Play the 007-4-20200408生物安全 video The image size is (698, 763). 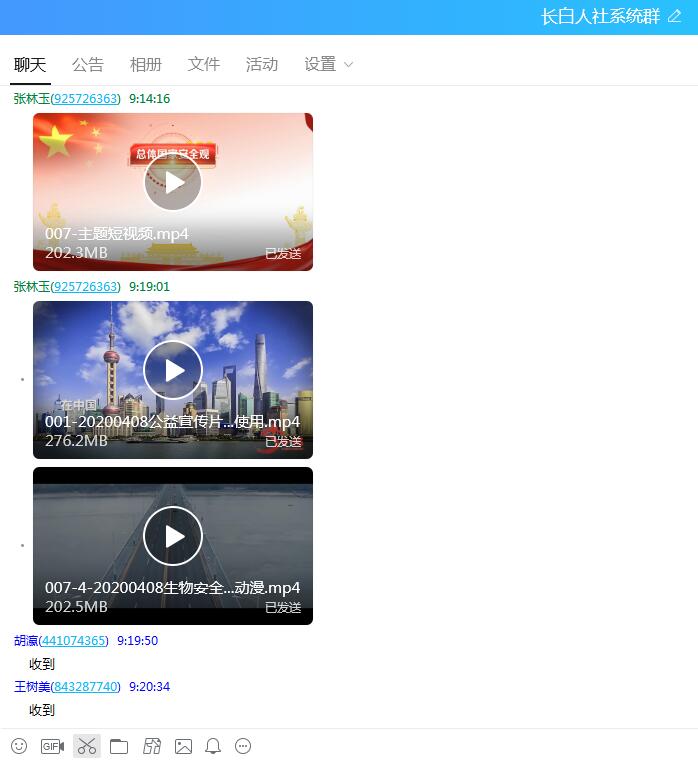(x=173, y=536)
